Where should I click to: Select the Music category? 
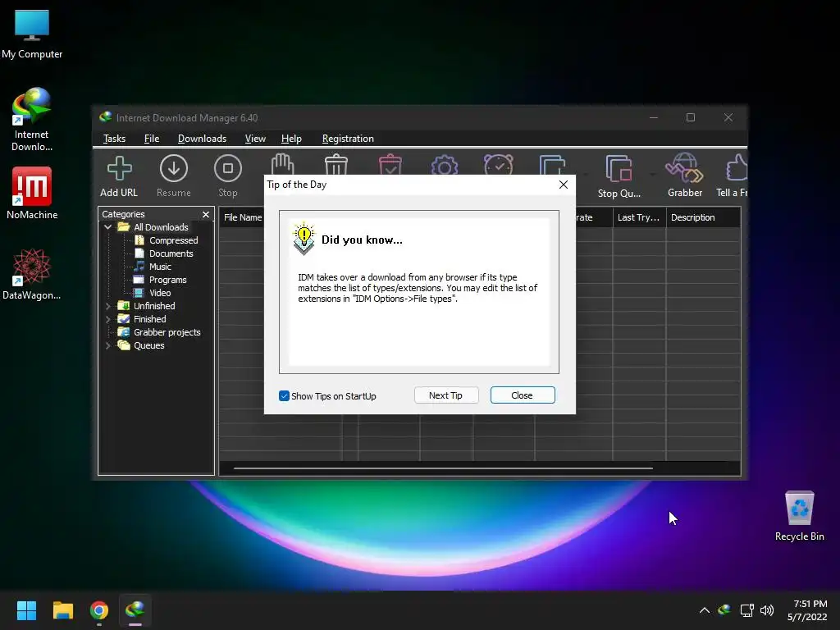[x=160, y=267]
